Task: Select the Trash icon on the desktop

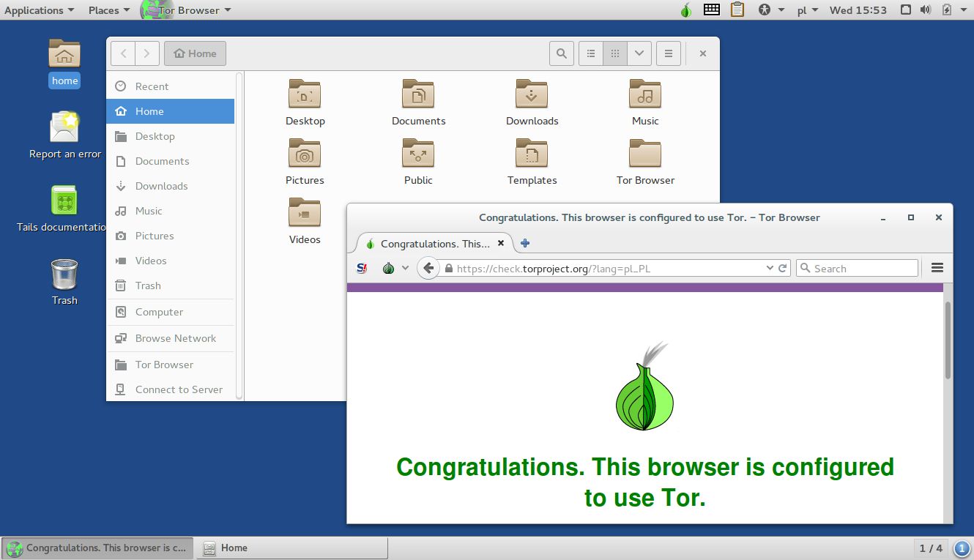Action: click(x=64, y=275)
